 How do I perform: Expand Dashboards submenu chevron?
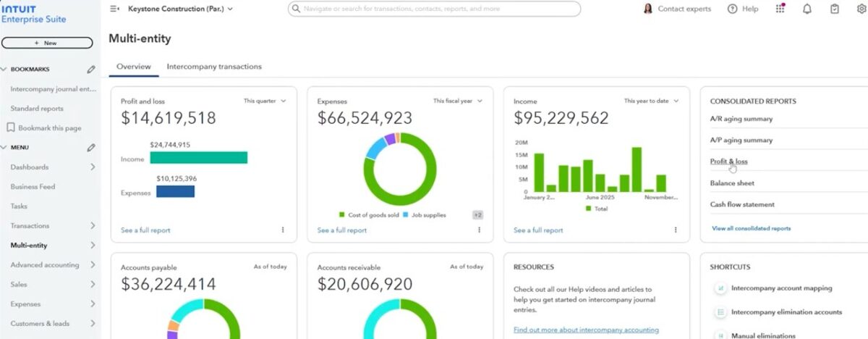click(93, 167)
